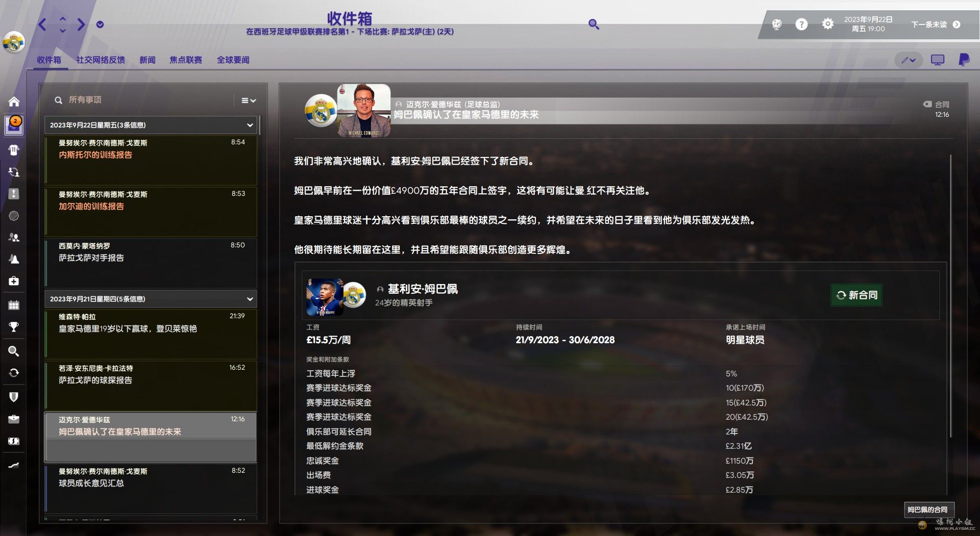Open the Staff icon in sidebar
980x536 pixels.
click(x=14, y=237)
